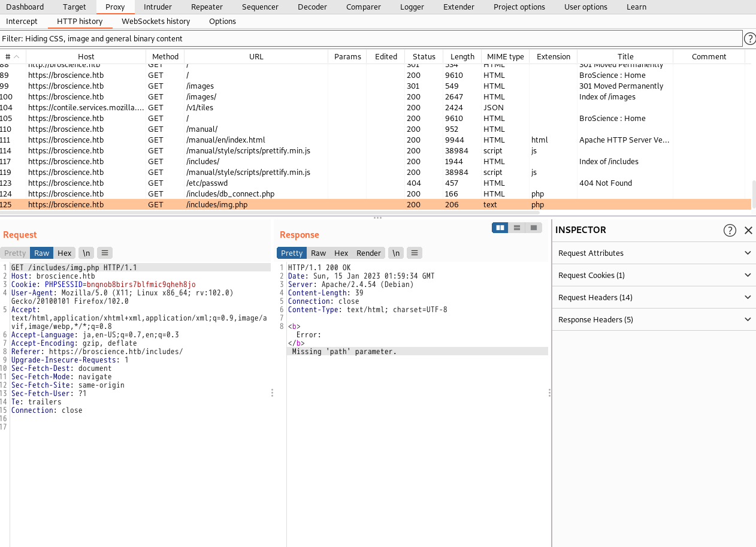Screen dimensions: 756x547
Task: Open the Dashboard tab
Action: [25, 7]
